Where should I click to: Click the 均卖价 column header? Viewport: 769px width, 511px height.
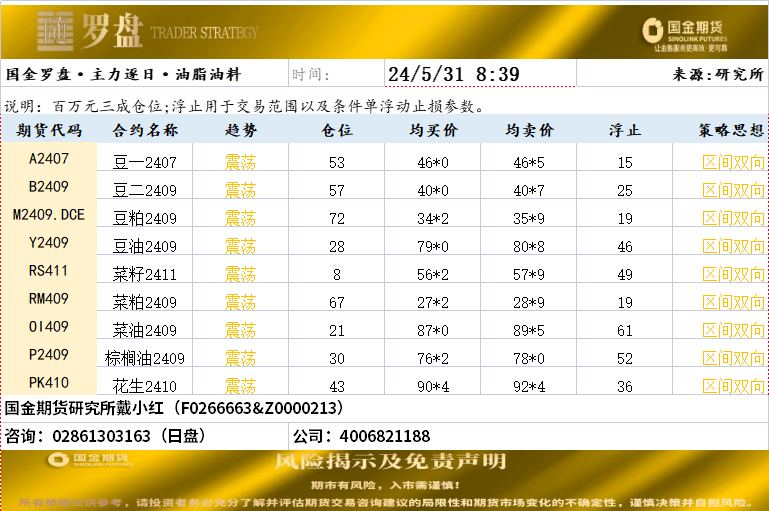529,130
